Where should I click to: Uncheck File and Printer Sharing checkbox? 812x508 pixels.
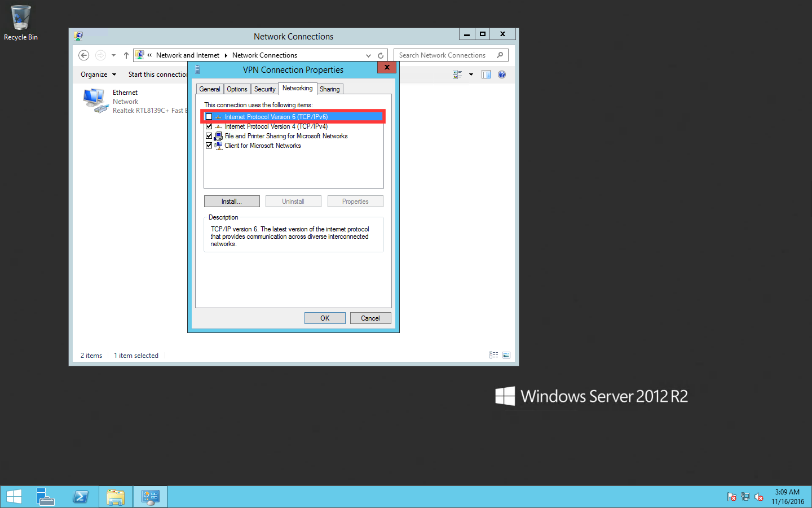coord(209,136)
